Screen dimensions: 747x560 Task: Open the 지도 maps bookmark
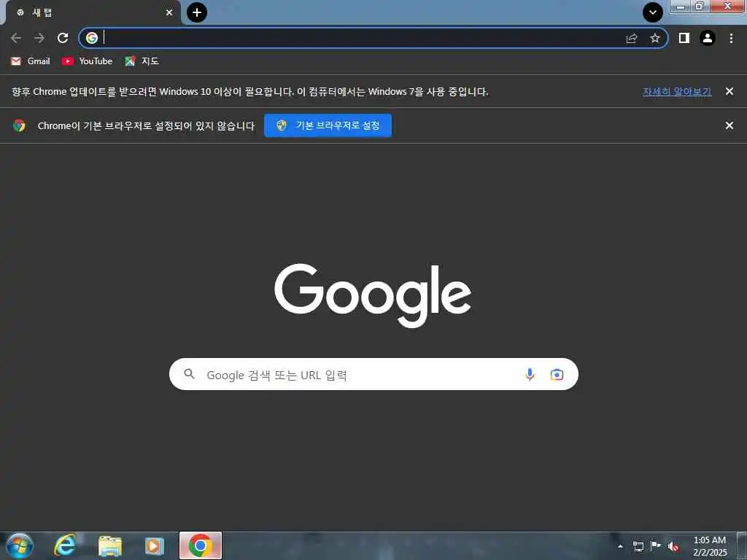coord(142,61)
